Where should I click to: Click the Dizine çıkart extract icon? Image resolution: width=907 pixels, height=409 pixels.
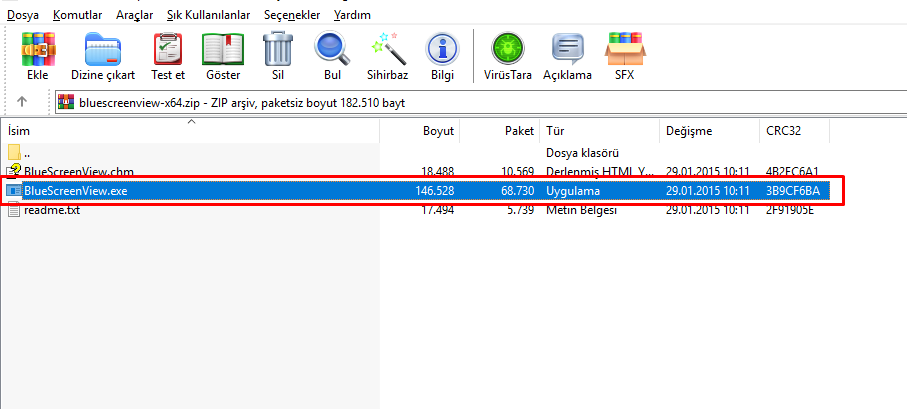pos(103,49)
